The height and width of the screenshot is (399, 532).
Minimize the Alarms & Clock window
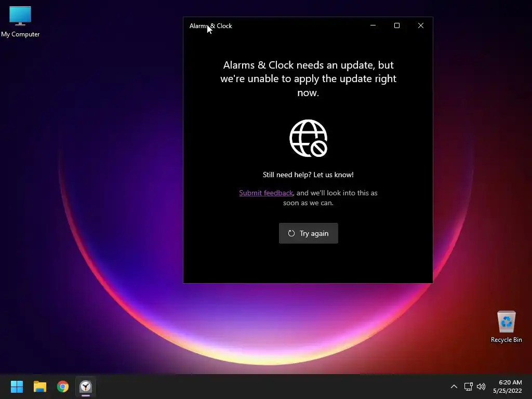[373, 25]
